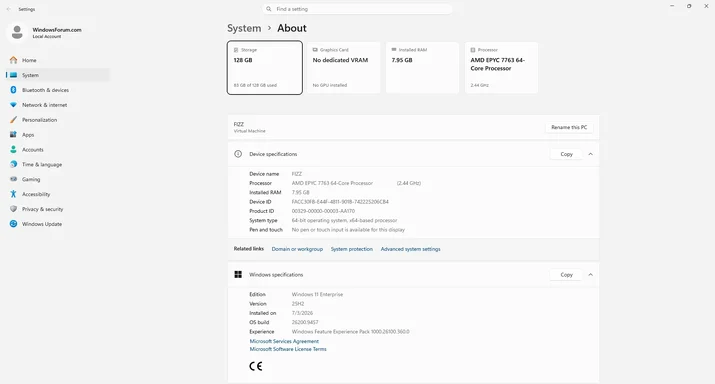Click the Home house icon
715x384 pixels.
13,60
